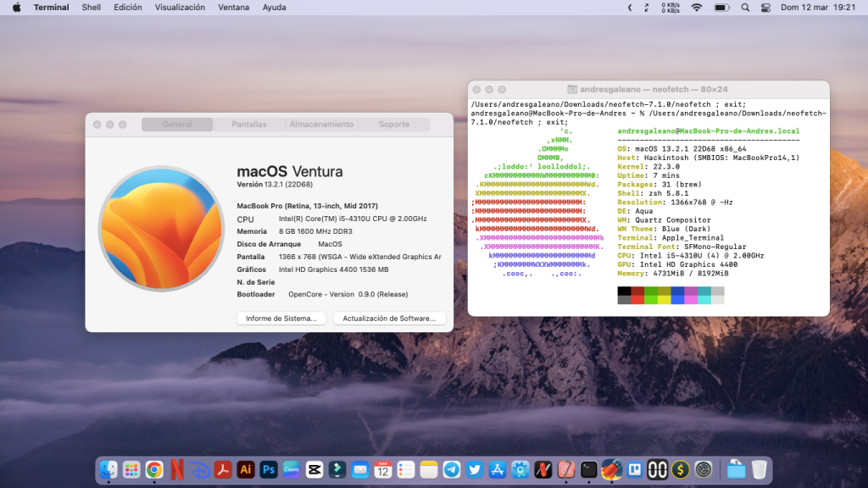Viewport: 868px width, 488px height.
Task: Click the date and time clock
Action: coord(817,8)
